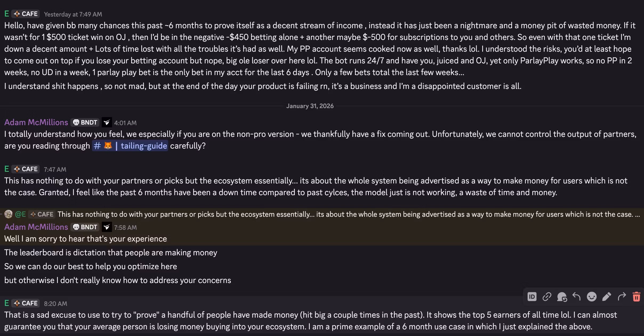Copy the message link with chain icon
644x336 pixels.
(x=547, y=297)
